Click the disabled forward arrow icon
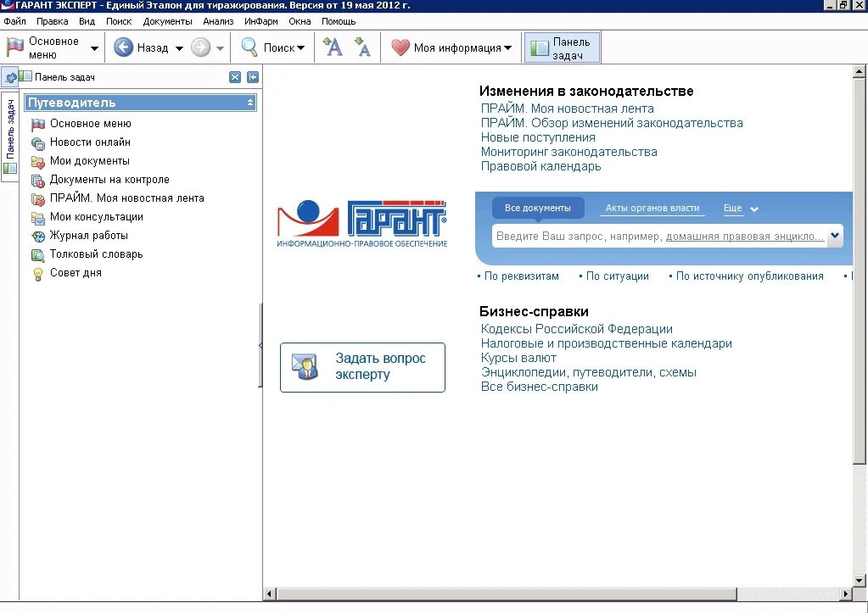This screenshot has height=613, width=868. (200, 47)
